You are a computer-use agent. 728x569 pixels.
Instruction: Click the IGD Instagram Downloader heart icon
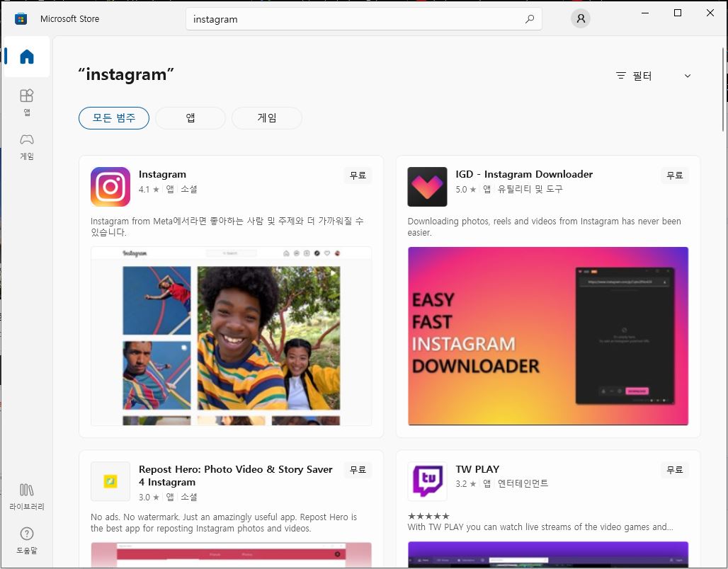pos(427,187)
